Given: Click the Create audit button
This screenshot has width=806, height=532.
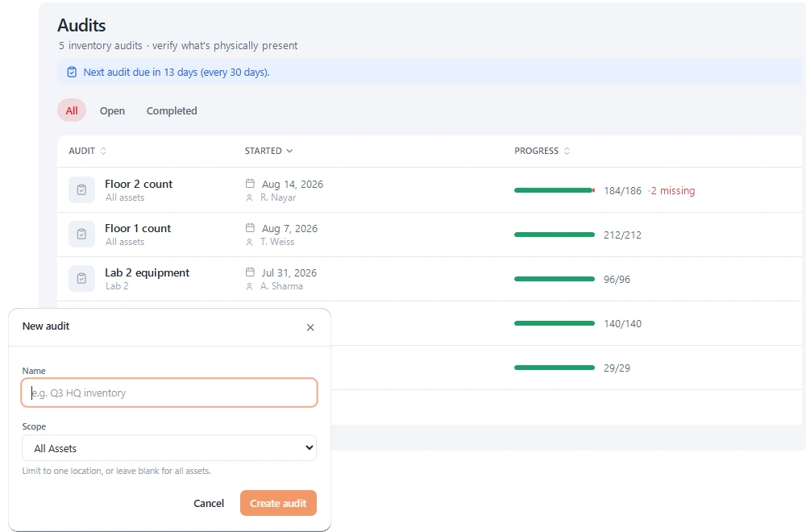Looking at the screenshot, I should 278,503.
